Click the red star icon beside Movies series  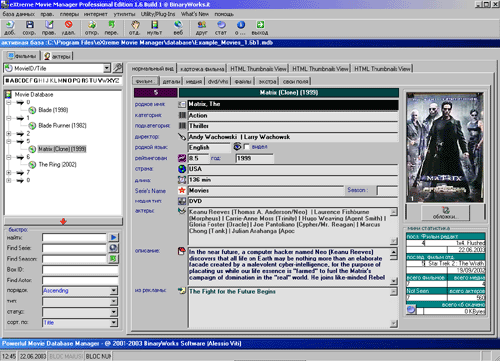pyautogui.click(x=182, y=190)
